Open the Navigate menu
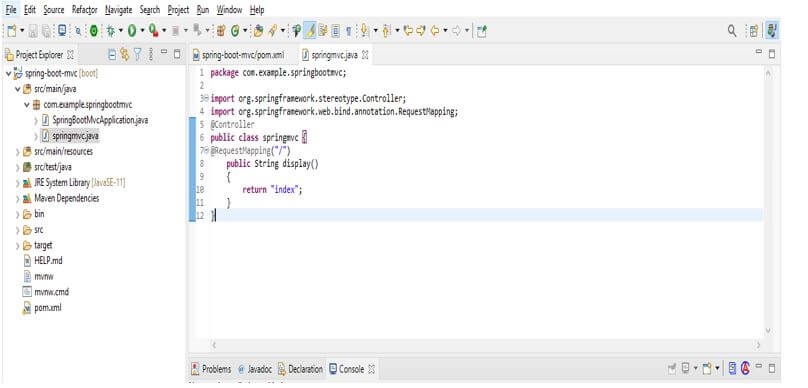 pos(119,9)
